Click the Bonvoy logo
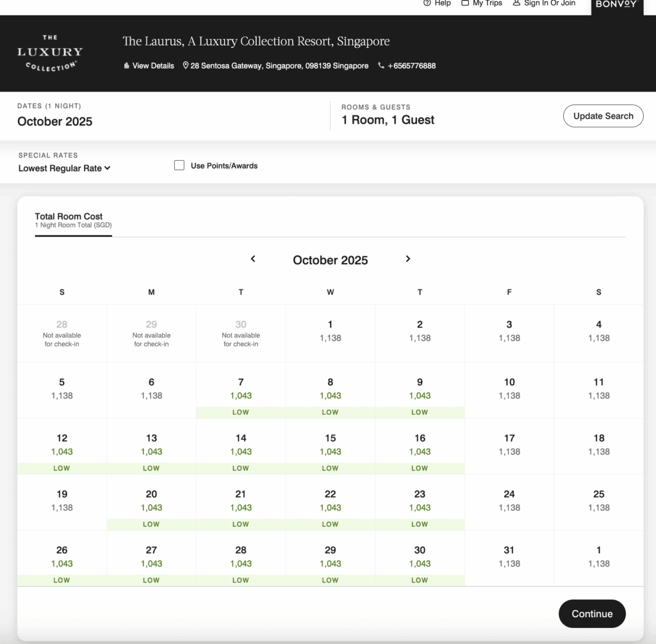This screenshot has height=644, width=656. point(616,4)
